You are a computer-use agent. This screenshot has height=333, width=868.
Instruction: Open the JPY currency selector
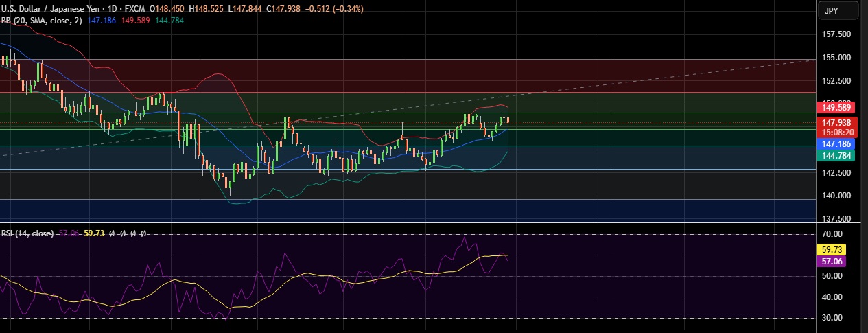click(x=839, y=10)
